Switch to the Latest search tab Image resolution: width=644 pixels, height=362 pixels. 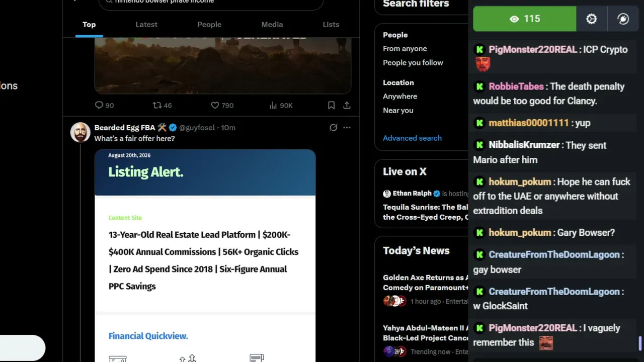pos(146,25)
